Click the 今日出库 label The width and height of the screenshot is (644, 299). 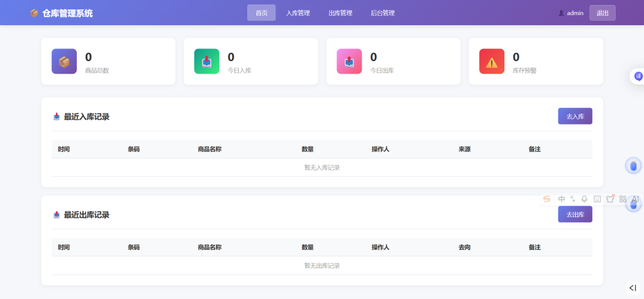click(382, 71)
